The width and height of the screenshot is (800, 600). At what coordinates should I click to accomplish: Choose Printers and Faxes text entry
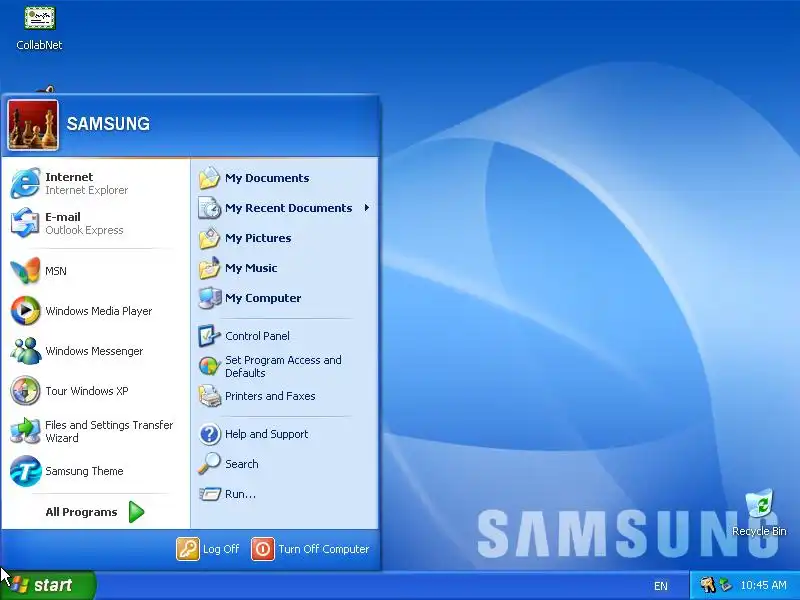coord(270,396)
